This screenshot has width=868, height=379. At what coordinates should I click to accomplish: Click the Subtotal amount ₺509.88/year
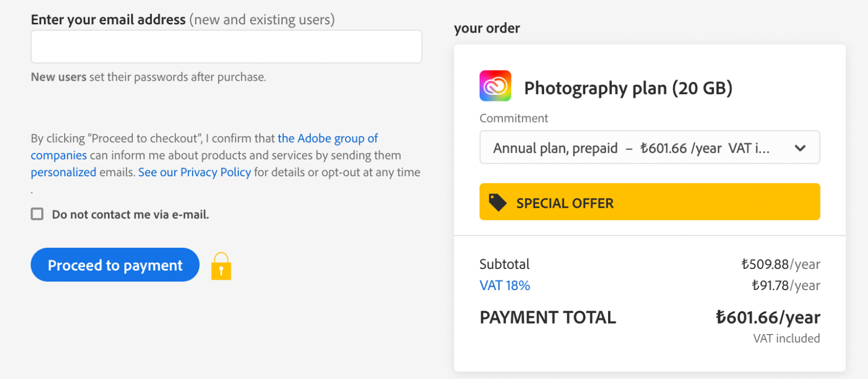[x=781, y=264]
